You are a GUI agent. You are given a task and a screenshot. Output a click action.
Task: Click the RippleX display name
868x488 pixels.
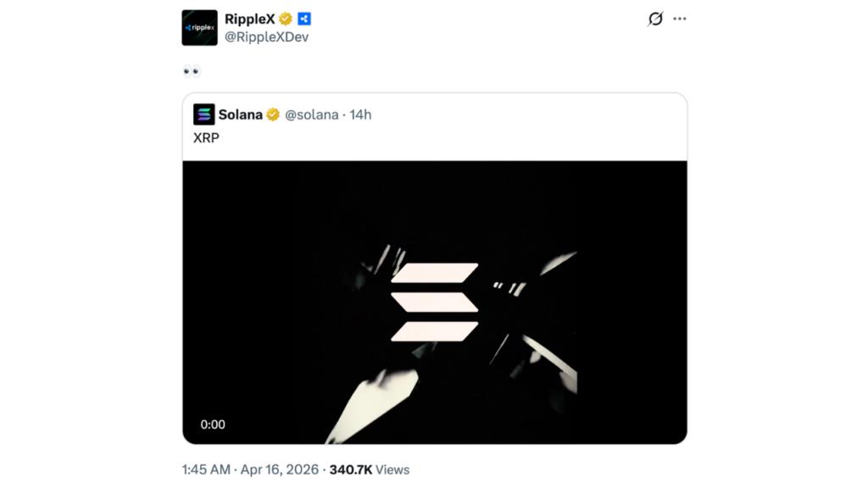tap(249, 18)
